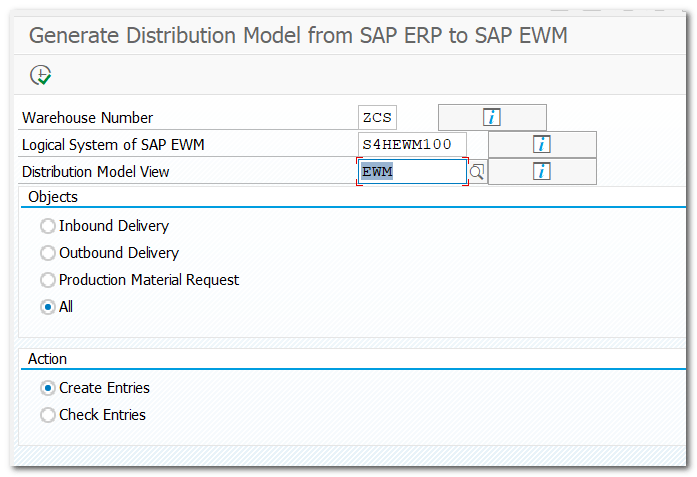Click the Generate Distribution Model title text
This screenshot has height=477, width=697.
pyautogui.click(x=298, y=35)
